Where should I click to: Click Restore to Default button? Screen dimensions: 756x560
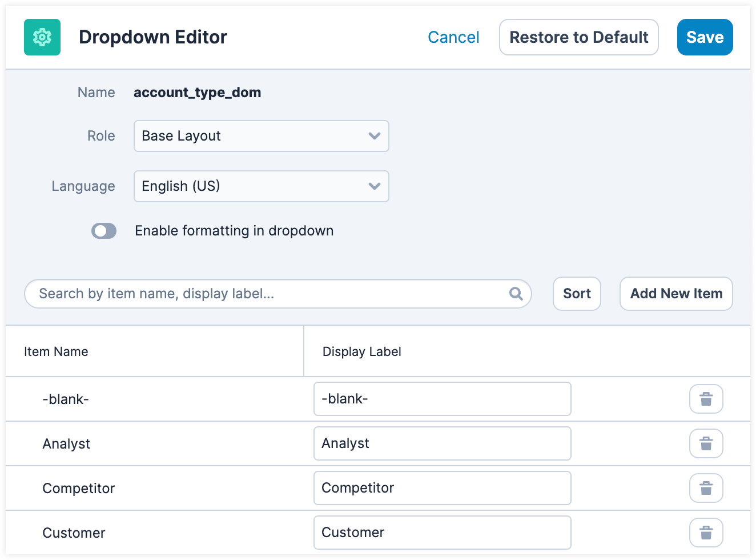(x=579, y=37)
